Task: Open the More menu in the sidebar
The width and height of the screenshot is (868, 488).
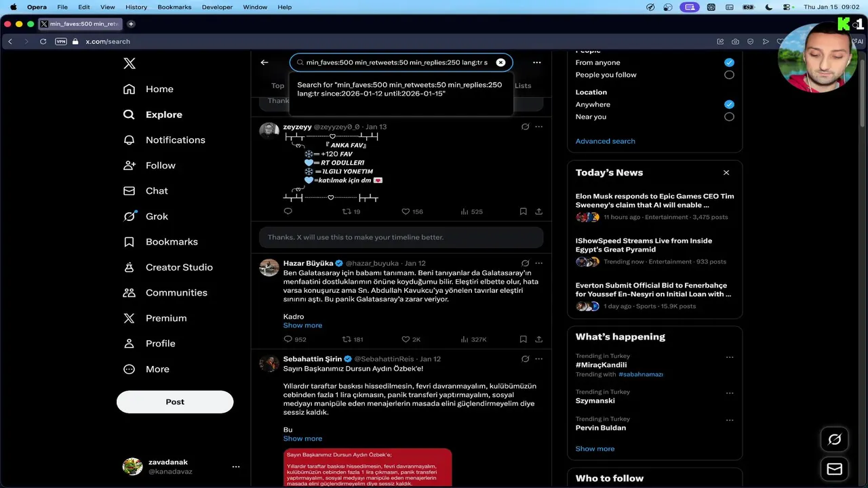Action: [x=146, y=369]
